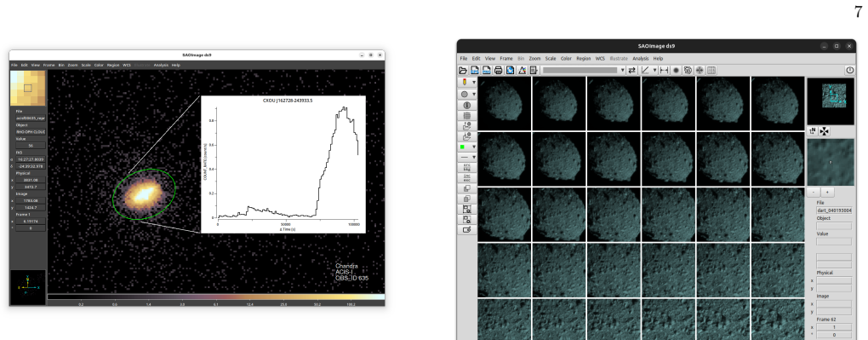Open Frame menu in right ds9 window
This screenshot has width=868, height=340.
(x=506, y=58)
